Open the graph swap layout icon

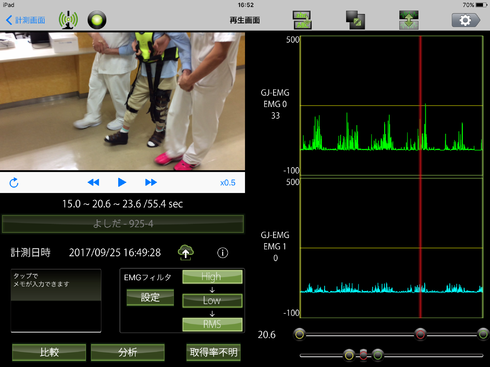pyautogui.click(x=302, y=20)
